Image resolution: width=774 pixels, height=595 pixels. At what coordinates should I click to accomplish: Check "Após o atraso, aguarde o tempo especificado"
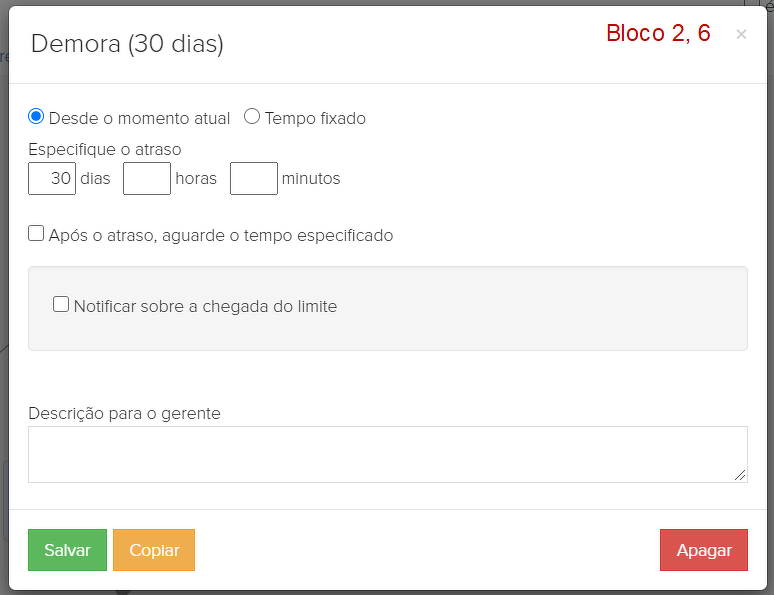click(36, 234)
